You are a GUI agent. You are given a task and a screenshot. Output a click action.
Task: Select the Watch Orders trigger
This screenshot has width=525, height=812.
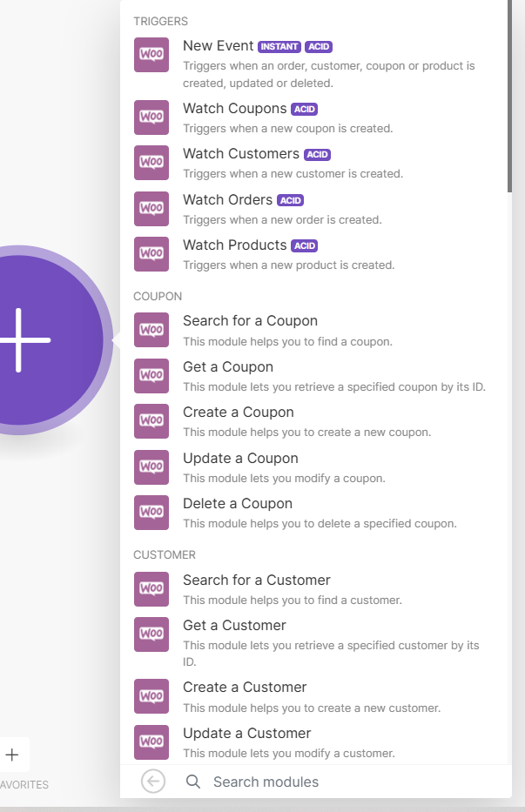pos(228,199)
